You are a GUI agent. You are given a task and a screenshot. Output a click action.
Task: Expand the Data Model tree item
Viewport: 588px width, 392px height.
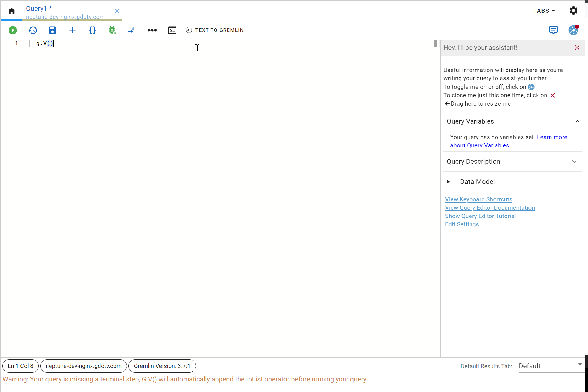click(450, 181)
